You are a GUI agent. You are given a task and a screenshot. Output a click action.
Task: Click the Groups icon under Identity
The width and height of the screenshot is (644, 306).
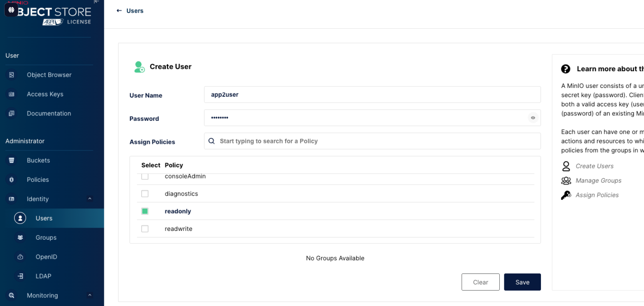[x=20, y=238]
